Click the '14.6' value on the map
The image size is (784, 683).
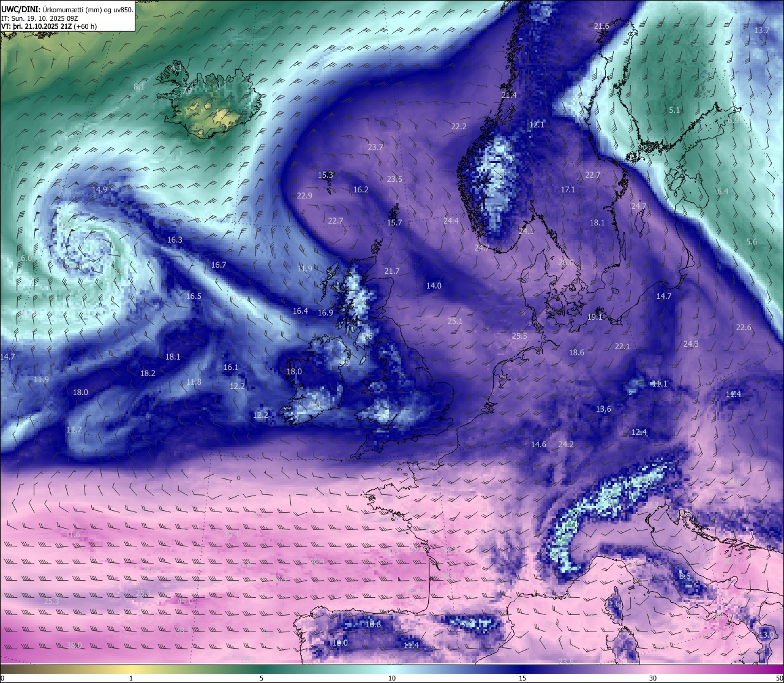[538, 445]
